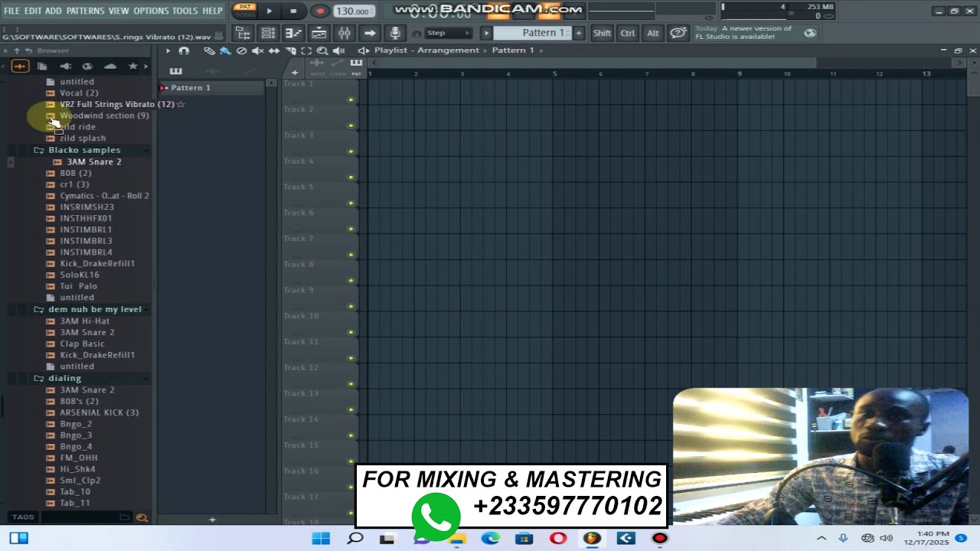980x551 pixels.
Task: Select the playlist Playback speaker tool
Action: pyautogui.click(x=338, y=51)
